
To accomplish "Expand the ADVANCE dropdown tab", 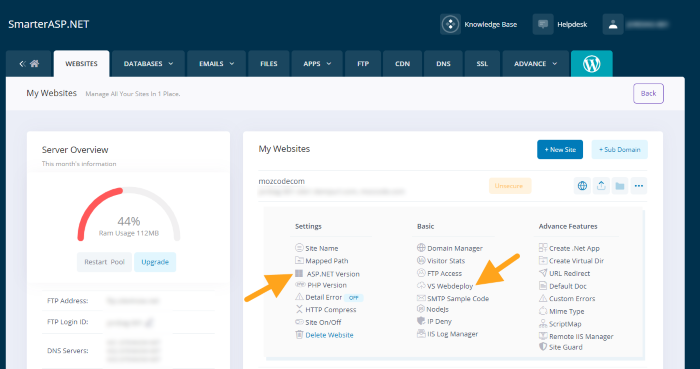I will 536,64.
